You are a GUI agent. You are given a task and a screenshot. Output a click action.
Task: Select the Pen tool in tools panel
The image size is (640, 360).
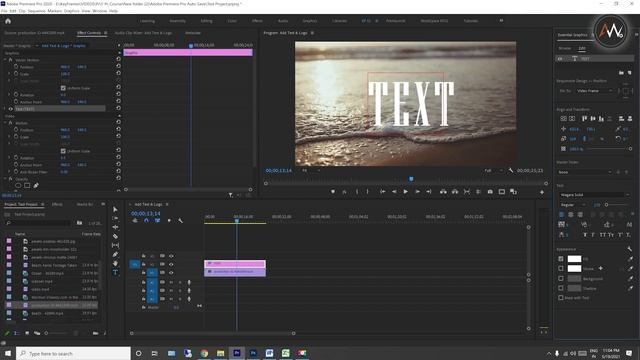pos(115,254)
